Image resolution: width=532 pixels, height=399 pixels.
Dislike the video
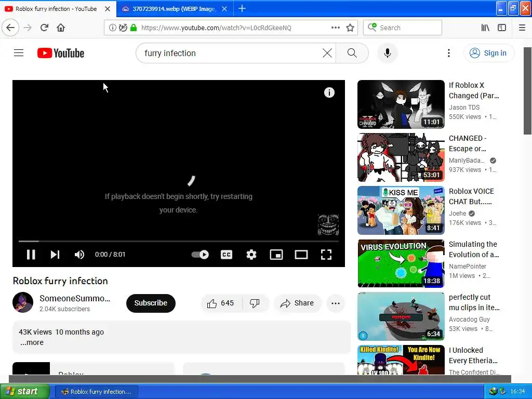point(255,303)
